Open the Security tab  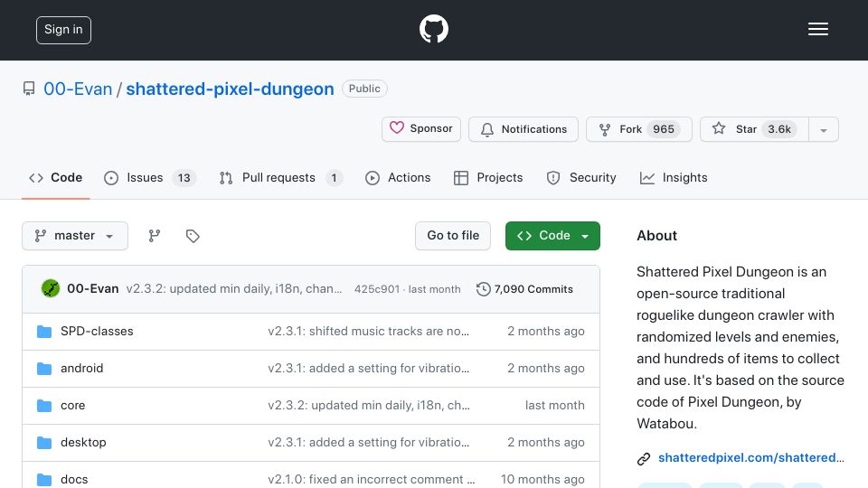pyautogui.click(x=581, y=178)
